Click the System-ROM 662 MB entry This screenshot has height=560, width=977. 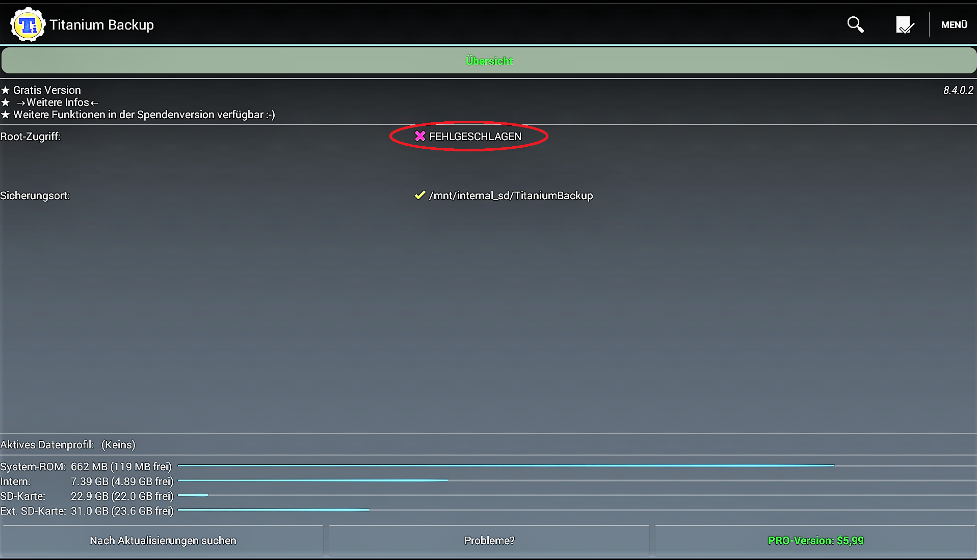[x=86, y=467]
